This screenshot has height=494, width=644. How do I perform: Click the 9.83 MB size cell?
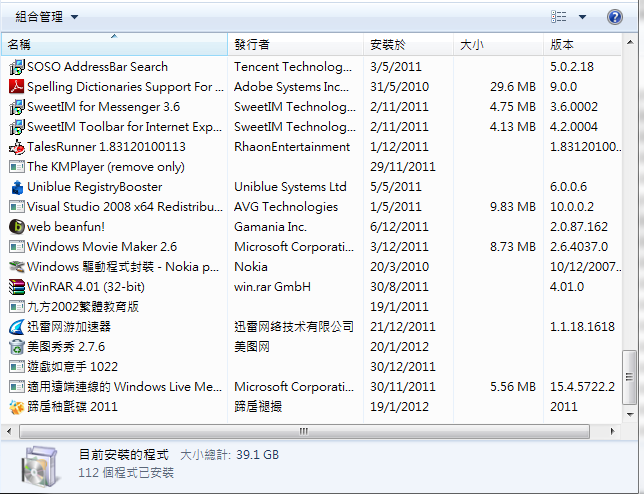(513, 207)
